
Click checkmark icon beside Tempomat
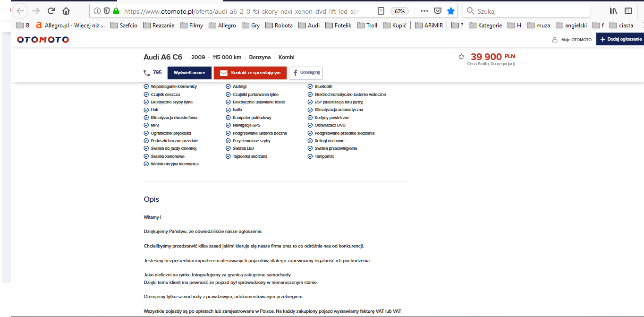point(310,156)
